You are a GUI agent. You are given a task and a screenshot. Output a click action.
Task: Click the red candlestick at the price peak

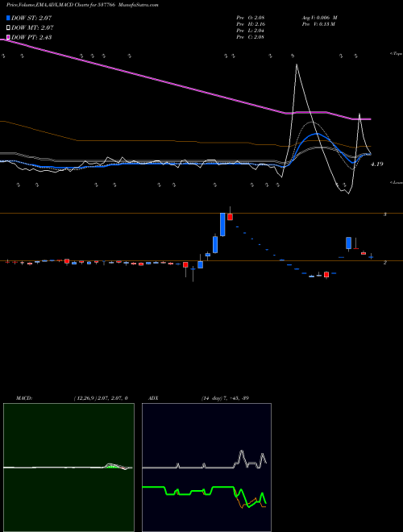tap(230, 217)
